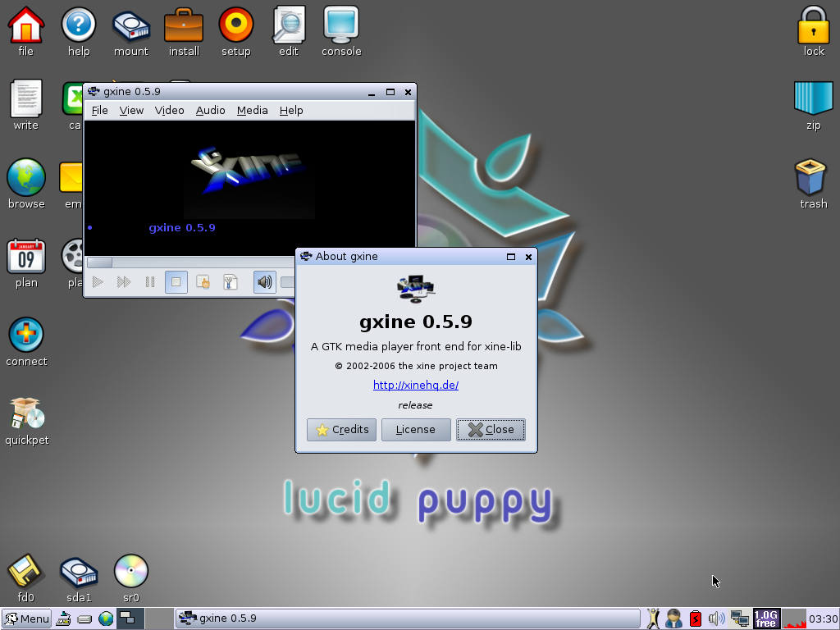
Task: Open the Help menu in gxine
Action: click(x=291, y=111)
